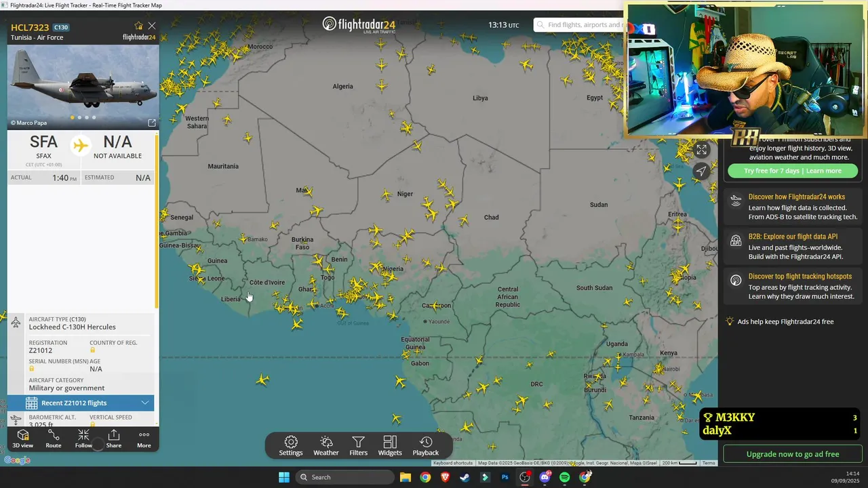Open File Explorer from taskbar
The image size is (868, 488).
[x=405, y=477]
